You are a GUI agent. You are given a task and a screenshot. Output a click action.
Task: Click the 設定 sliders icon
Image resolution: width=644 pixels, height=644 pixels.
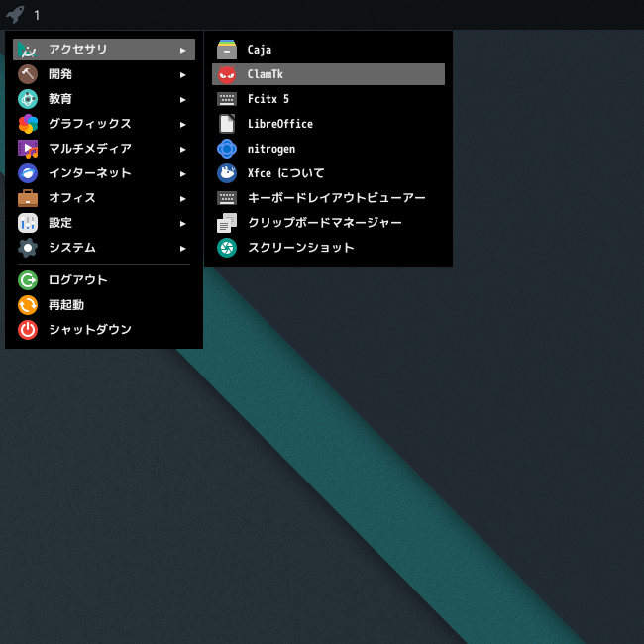point(28,223)
